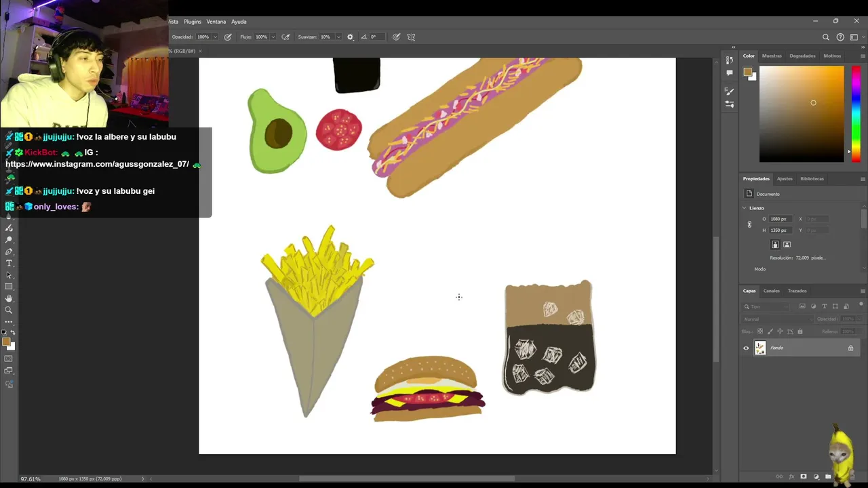The height and width of the screenshot is (488, 868).
Task: Set landscape canvas orientation icon
Action: [x=787, y=245]
